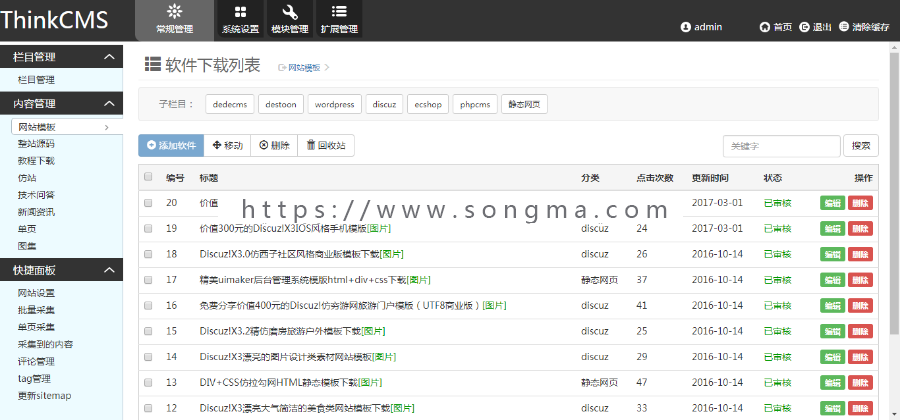This screenshot has width=900, height=420.
Task: Filter by destoon subcategory
Action: point(281,104)
